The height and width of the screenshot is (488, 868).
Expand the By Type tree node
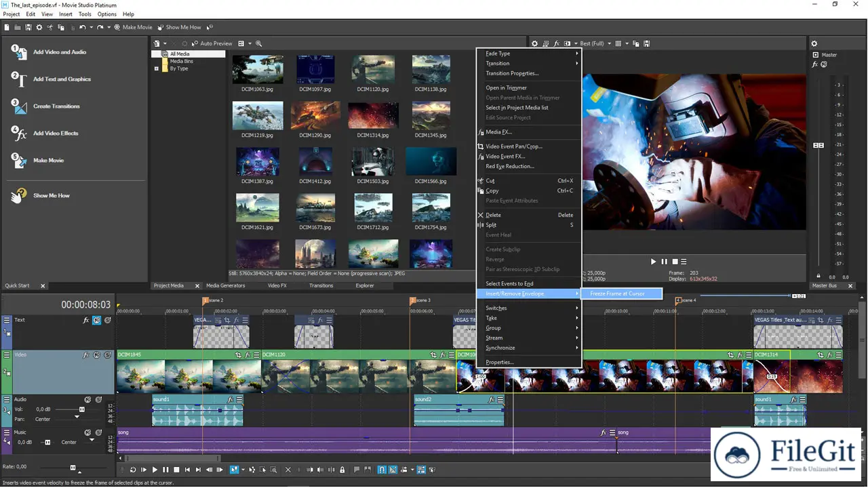pyautogui.click(x=157, y=68)
